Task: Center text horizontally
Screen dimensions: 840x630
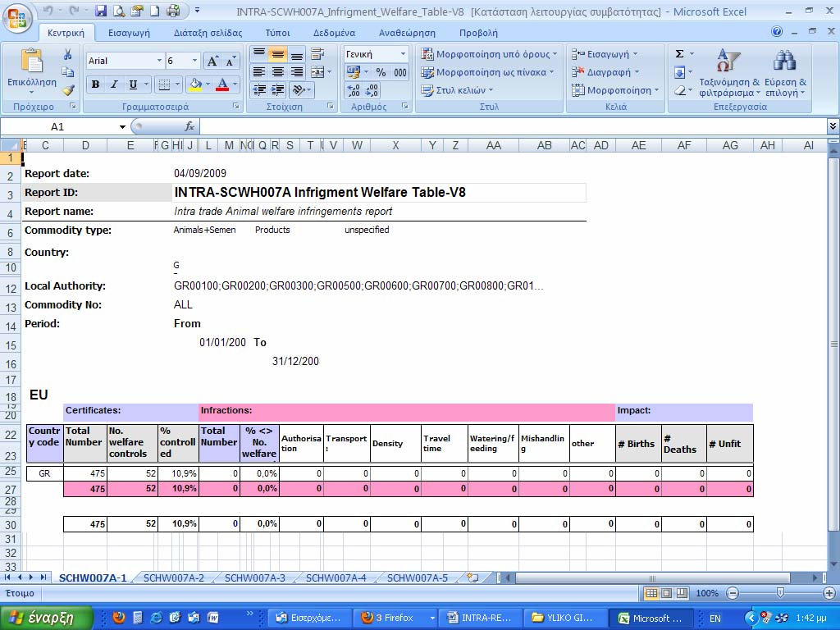Action: pyautogui.click(x=277, y=72)
